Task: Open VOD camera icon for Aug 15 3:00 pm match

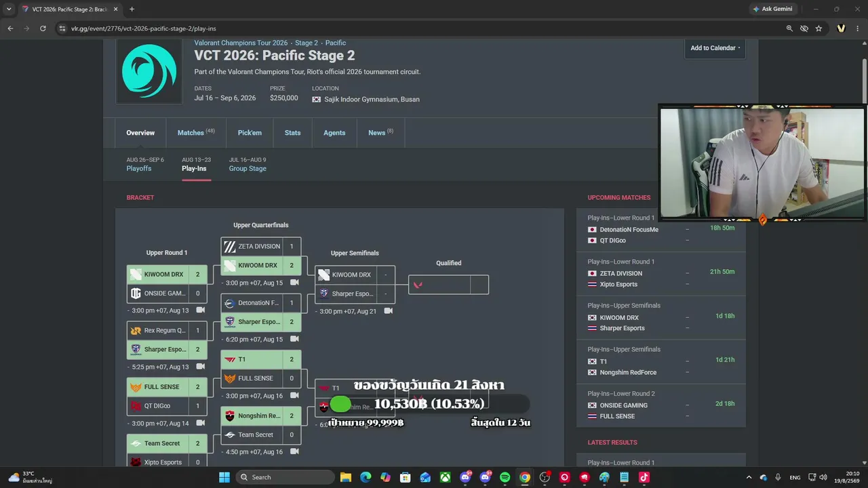Action: [294, 283]
